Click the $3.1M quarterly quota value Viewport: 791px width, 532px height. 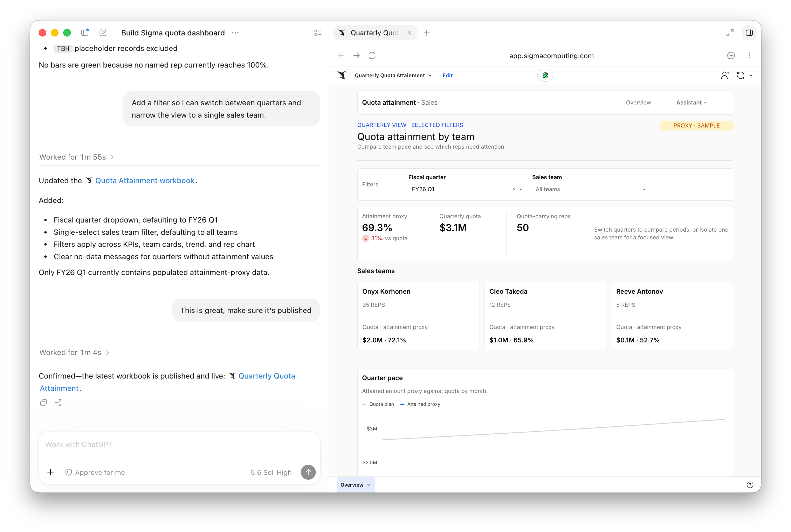pyautogui.click(x=453, y=227)
